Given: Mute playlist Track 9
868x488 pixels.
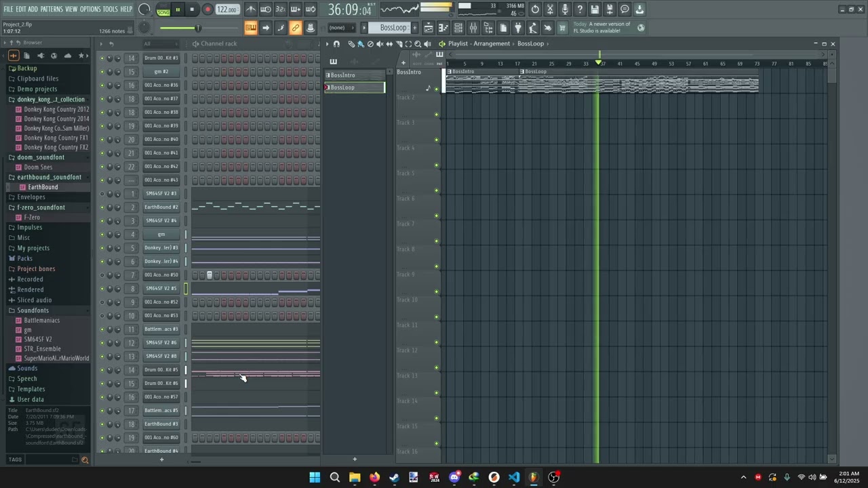Looking at the screenshot, I should pos(437,291).
